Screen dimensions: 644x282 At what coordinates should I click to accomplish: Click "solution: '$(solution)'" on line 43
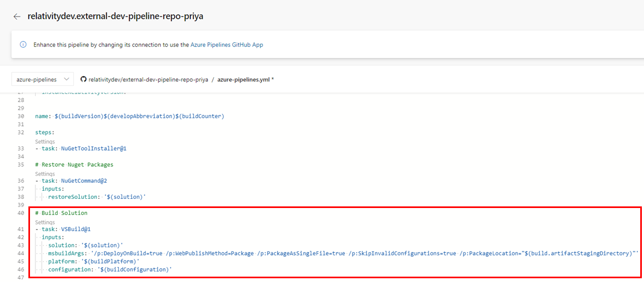86,245
